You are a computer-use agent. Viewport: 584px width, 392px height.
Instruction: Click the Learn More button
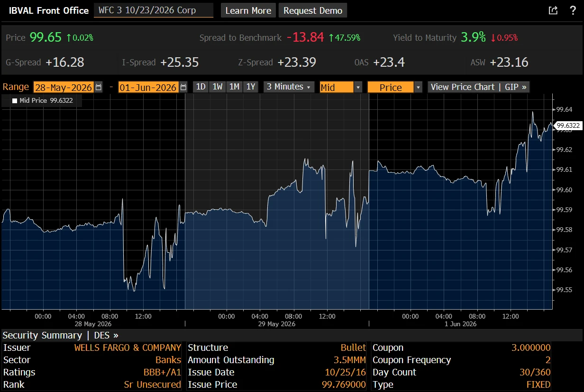(x=248, y=10)
